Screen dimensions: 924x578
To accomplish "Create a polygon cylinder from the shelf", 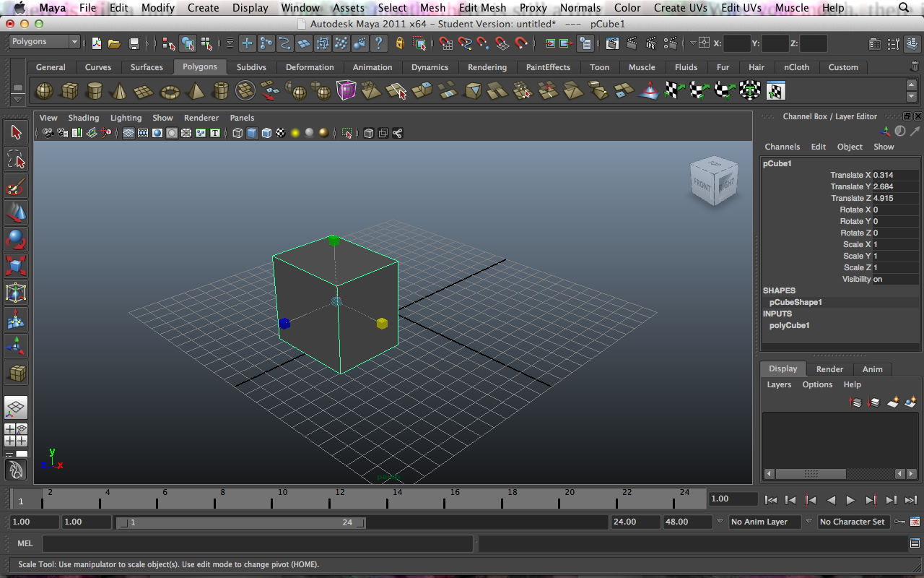I will 94,92.
